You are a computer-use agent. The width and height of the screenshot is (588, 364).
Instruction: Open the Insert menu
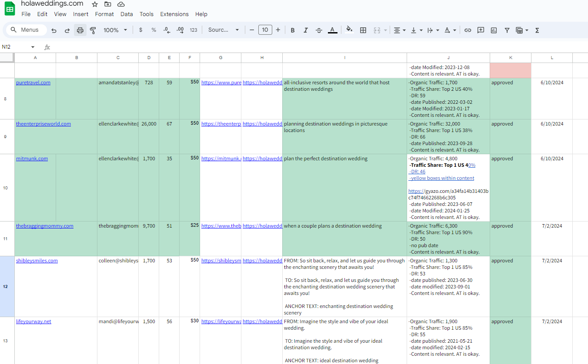tap(80, 14)
